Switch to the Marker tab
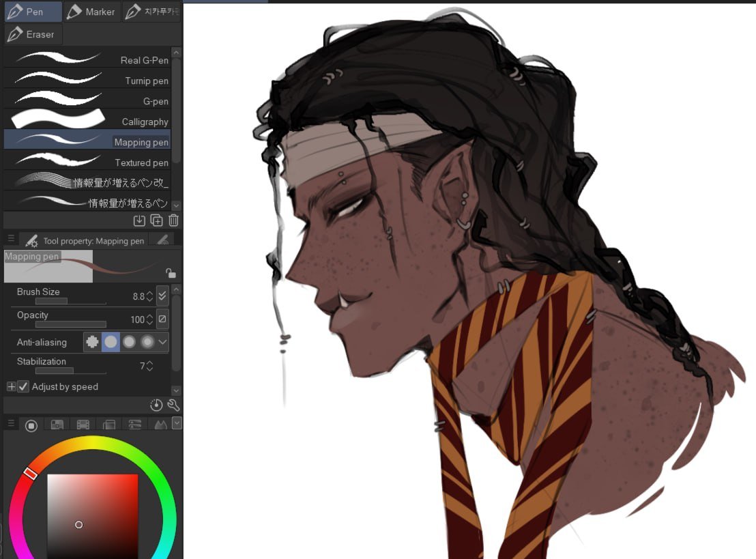This screenshot has width=756, height=559. [91, 12]
